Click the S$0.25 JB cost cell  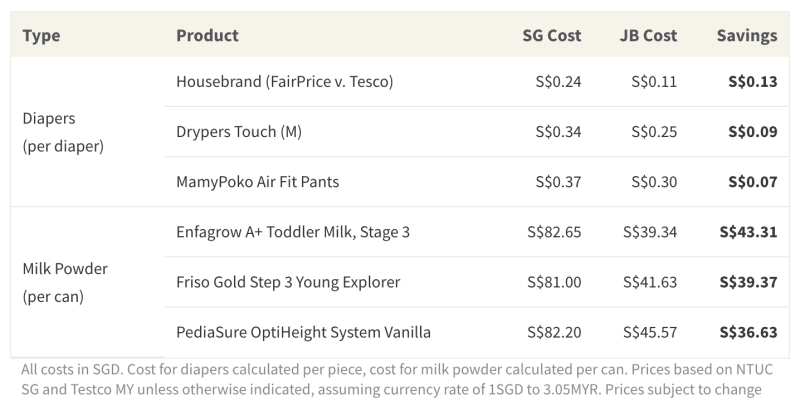click(654, 132)
